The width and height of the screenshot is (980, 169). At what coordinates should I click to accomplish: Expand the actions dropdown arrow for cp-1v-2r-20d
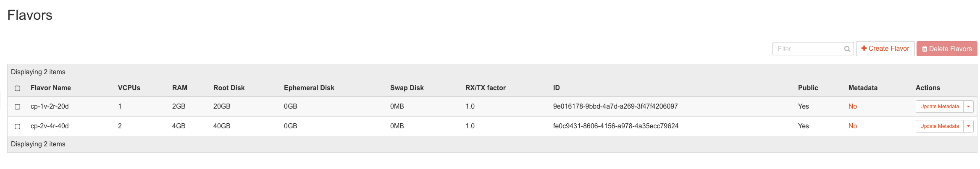click(x=968, y=107)
